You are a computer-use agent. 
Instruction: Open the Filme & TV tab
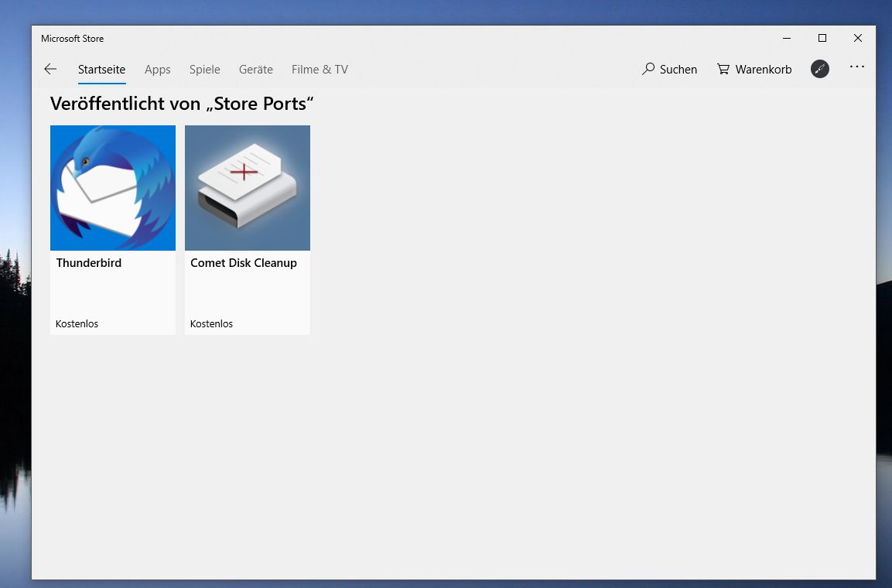[x=320, y=70]
